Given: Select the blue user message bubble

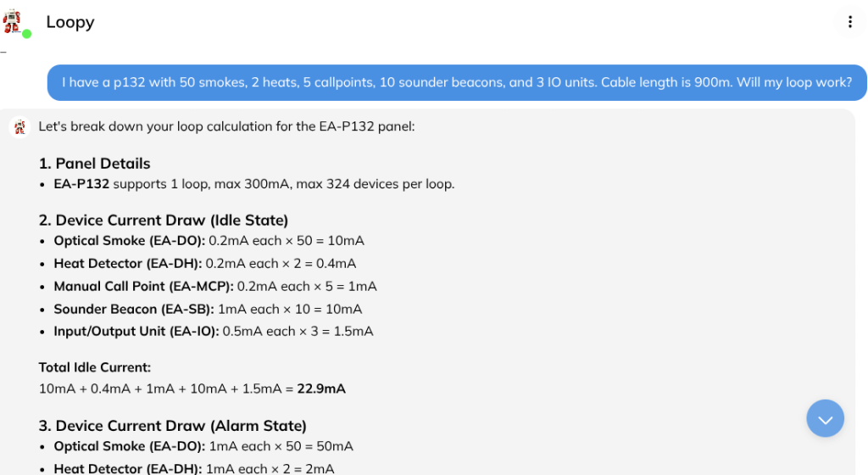Looking at the screenshot, I should click(457, 83).
